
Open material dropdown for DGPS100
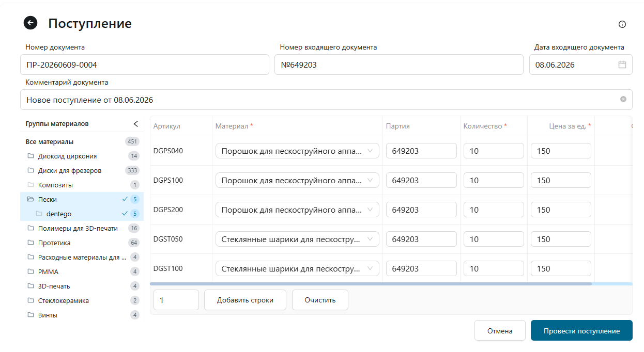pos(297,180)
